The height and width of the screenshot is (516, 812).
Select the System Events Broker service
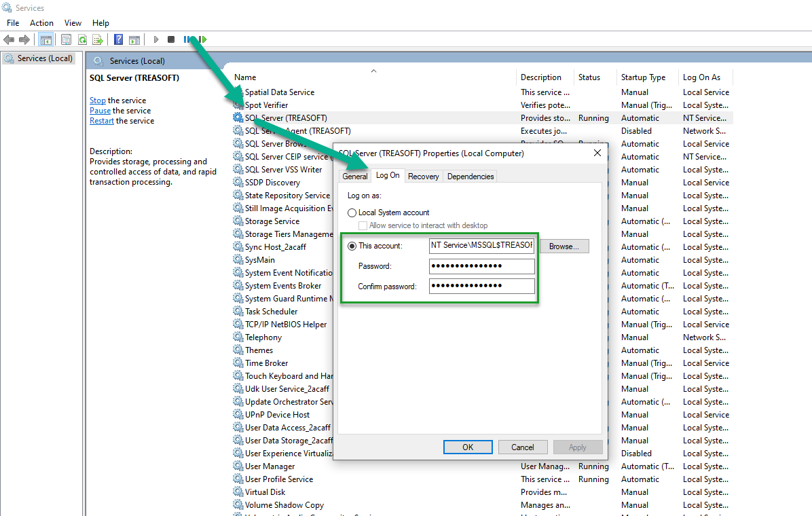coord(283,286)
